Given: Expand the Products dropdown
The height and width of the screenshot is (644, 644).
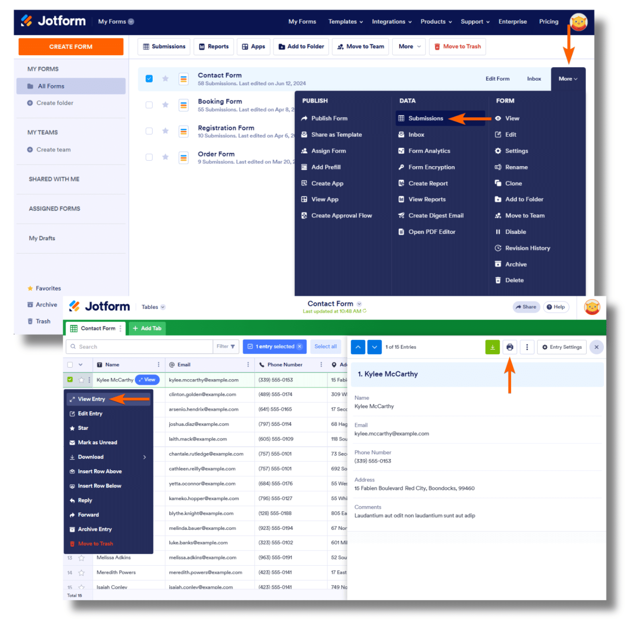Looking at the screenshot, I should pyautogui.click(x=436, y=21).
